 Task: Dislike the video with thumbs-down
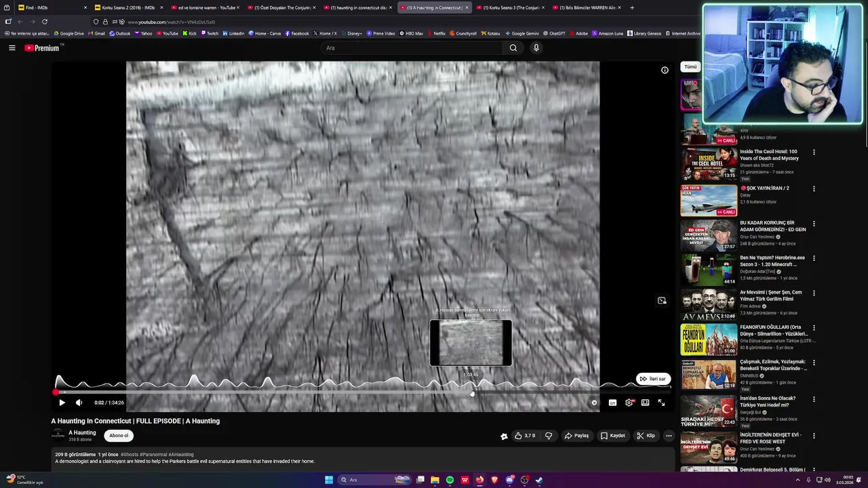549,436
